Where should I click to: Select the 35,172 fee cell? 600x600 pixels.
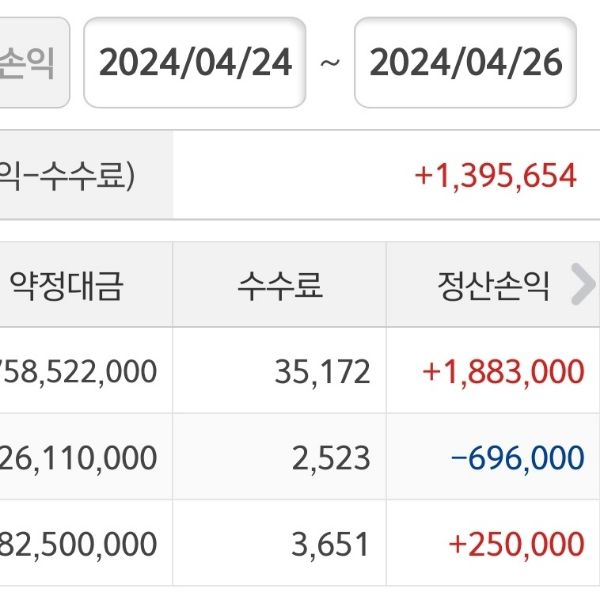pos(322,372)
